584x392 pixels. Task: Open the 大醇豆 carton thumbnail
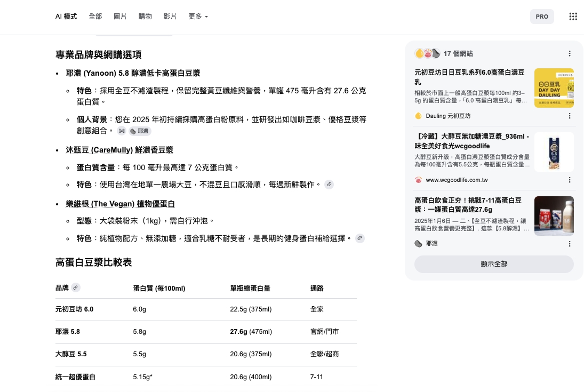554,152
